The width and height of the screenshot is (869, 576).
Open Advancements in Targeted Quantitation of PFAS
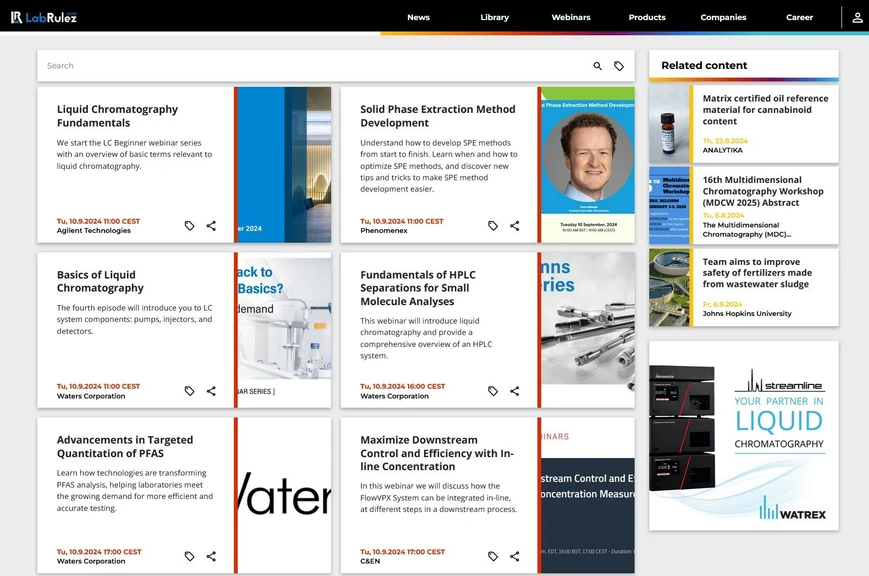(x=125, y=446)
